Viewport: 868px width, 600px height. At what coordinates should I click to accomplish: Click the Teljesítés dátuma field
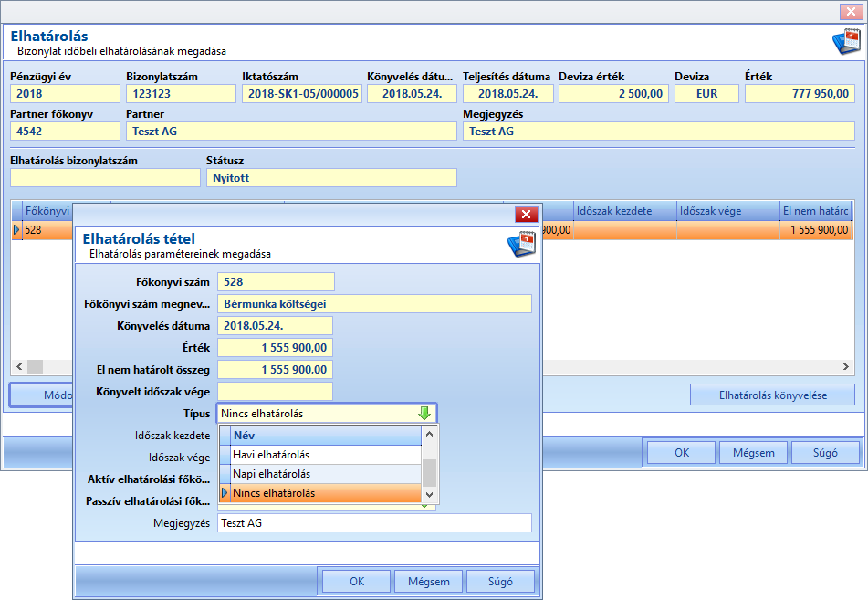pyautogui.click(x=507, y=94)
